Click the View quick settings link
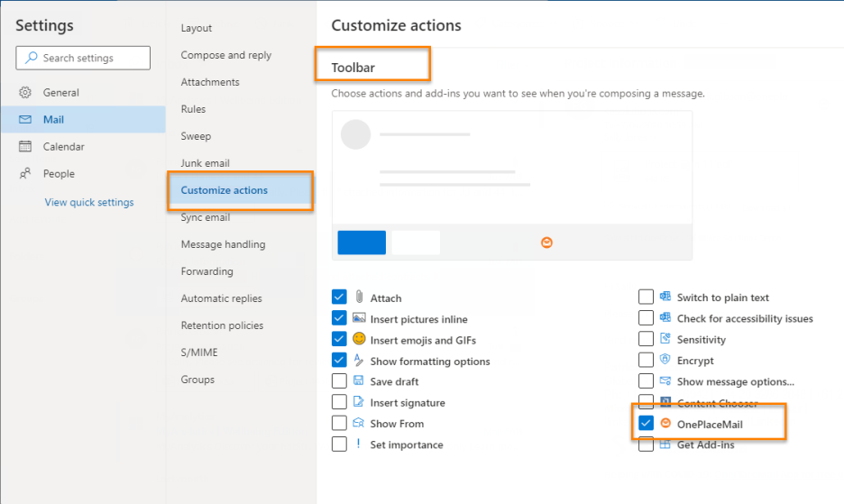844x504 pixels. [89, 203]
